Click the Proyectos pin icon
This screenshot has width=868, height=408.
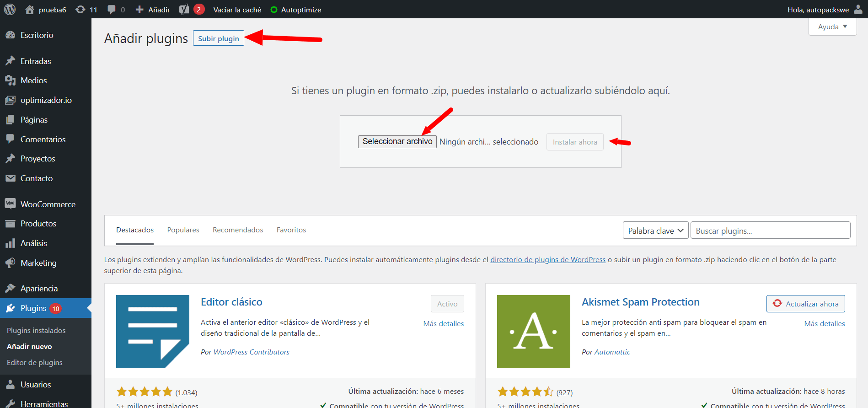tap(10, 159)
